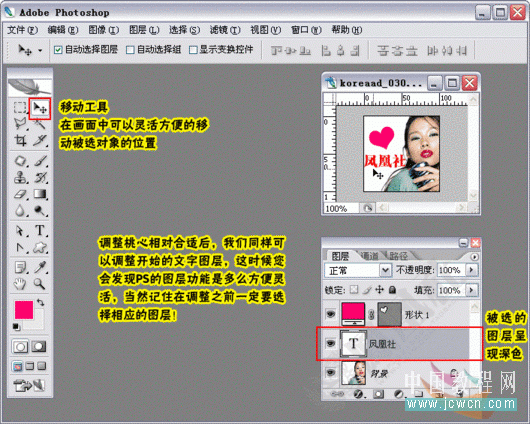Click the 不透明度 100% field
Viewport: 530px width, 424px height.
click(451, 270)
